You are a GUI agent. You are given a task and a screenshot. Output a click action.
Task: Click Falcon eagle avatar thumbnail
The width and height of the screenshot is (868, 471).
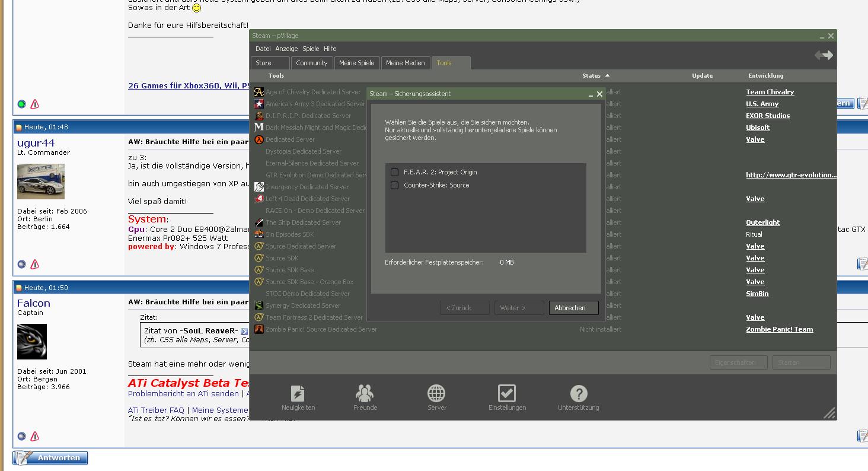tap(32, 342)
